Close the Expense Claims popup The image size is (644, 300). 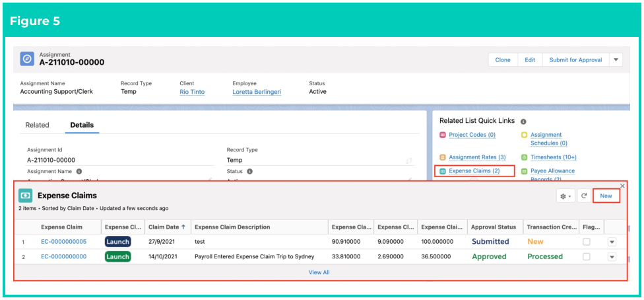[622, 186]
